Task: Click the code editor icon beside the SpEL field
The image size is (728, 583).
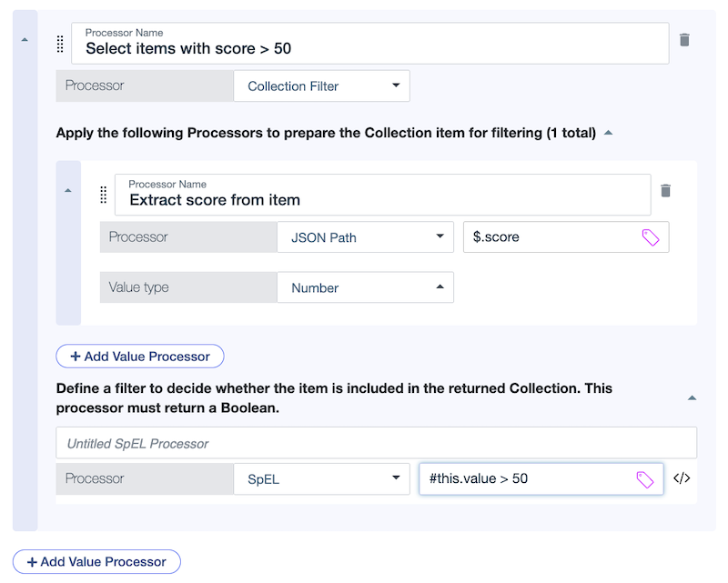Action: click(x=682, y=477)
